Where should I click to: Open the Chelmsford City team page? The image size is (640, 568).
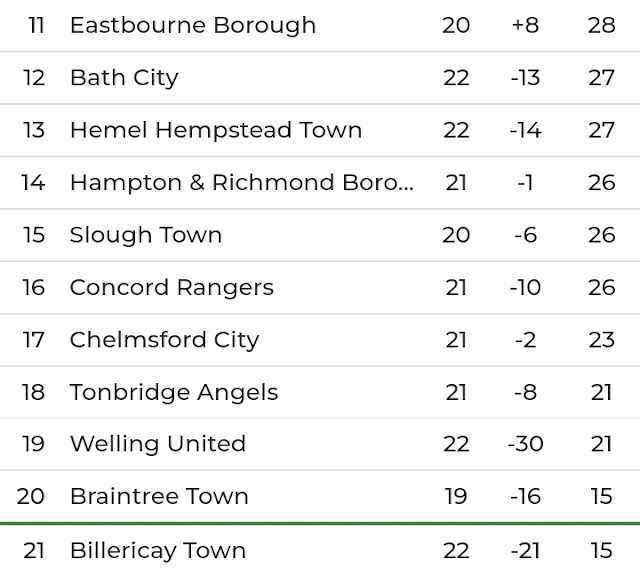pyautogui.click(x=164, y=340)
